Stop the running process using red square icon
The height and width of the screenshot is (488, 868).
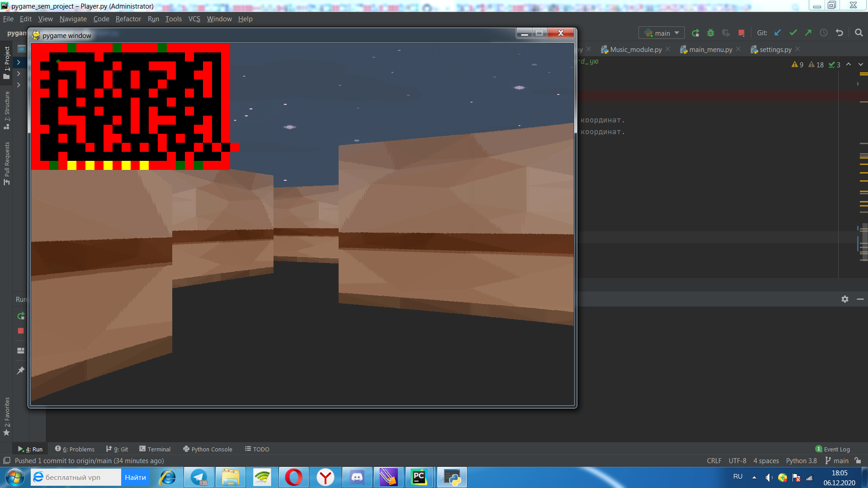pos(741,33)
